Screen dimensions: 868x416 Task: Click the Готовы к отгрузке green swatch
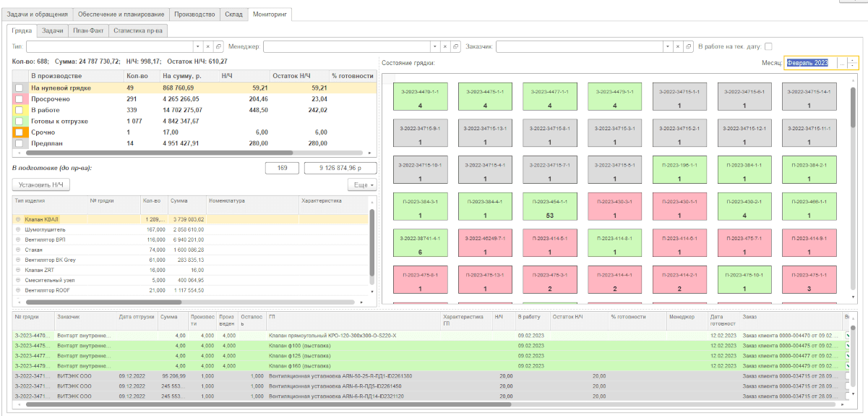click(20, 122)
